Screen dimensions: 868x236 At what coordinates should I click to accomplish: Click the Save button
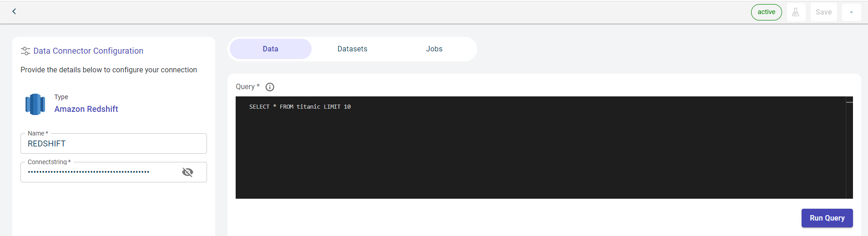(823, 12)
